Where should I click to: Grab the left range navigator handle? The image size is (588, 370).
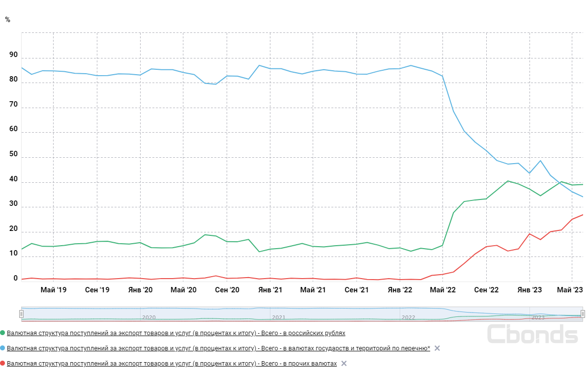click(21, 313)
